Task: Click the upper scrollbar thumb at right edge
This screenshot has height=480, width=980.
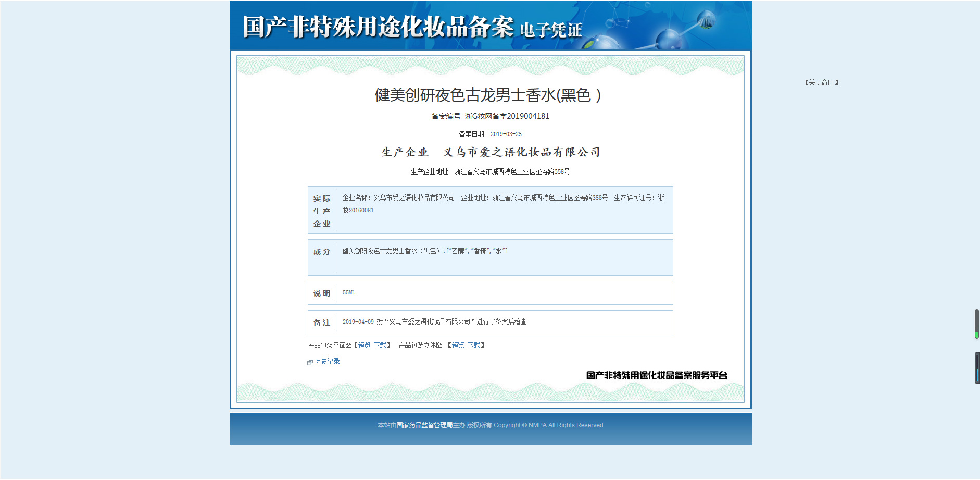Action: pyautogui.click(x=977, y=324)
